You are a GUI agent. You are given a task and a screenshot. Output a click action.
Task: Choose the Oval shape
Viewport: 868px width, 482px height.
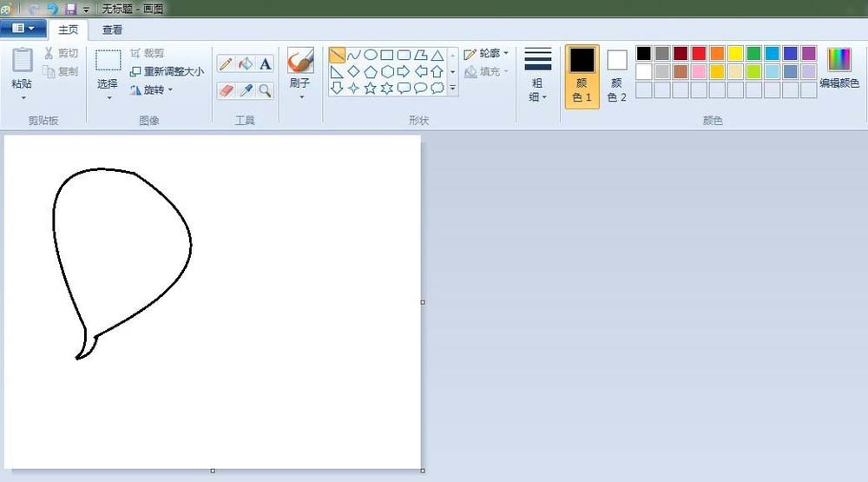click(x=371, y=55)
